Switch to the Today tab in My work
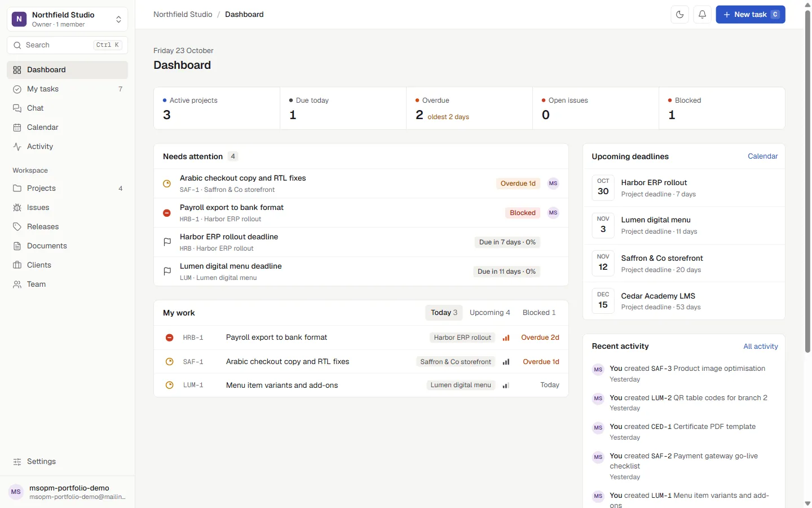Screen dimensions: 812x508 (444, 313)
